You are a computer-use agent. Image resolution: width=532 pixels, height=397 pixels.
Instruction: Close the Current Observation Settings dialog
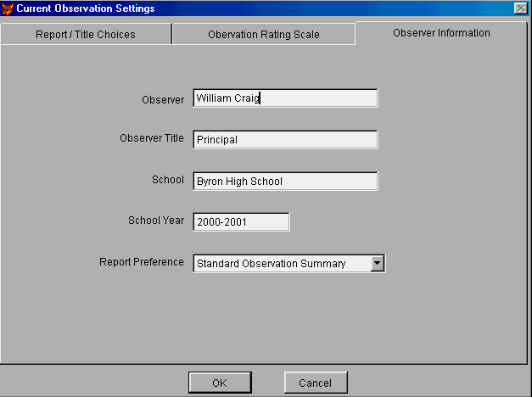(x=520, y=8)
